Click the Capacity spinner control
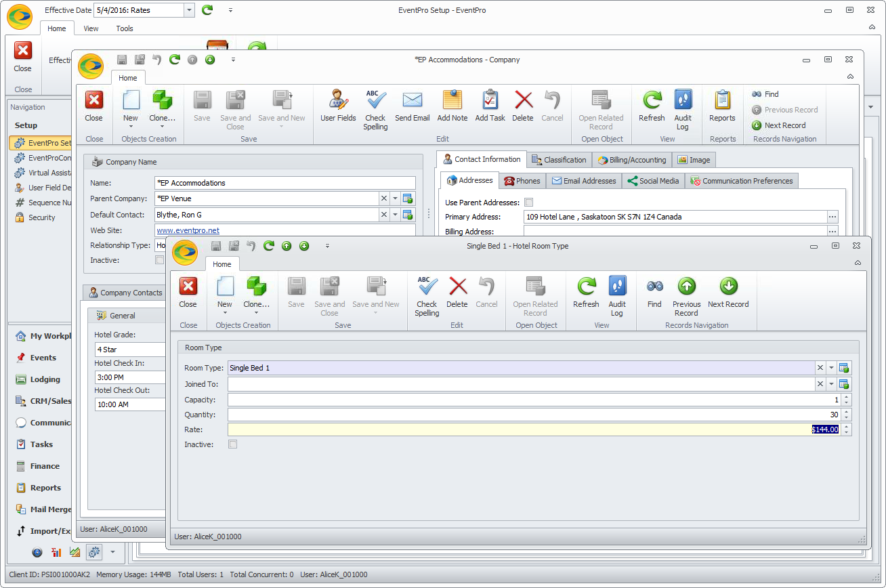Viewport: 886px width, 588px height. click(x=846, y=400)
